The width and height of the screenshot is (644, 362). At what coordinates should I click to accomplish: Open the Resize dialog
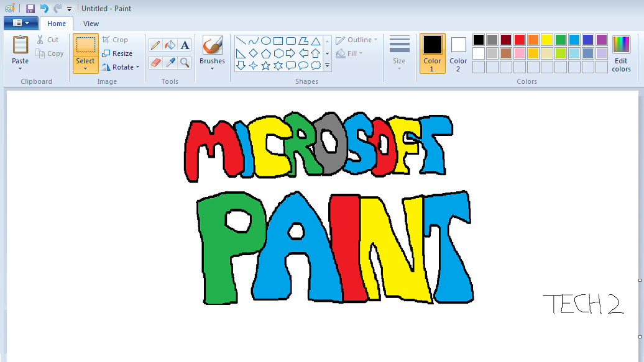[x=117, y=53]
